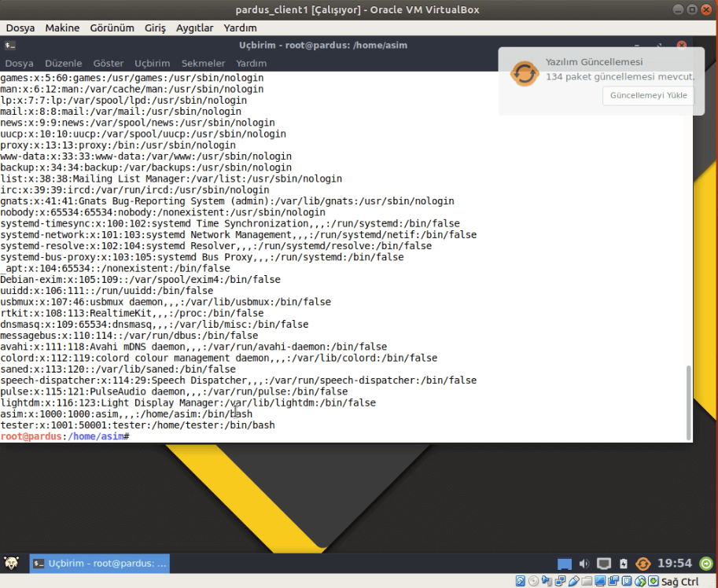Open the terminal's Göster menu
Image resolution: width=718 pixels, height=588 pixels.
[109, 63]
